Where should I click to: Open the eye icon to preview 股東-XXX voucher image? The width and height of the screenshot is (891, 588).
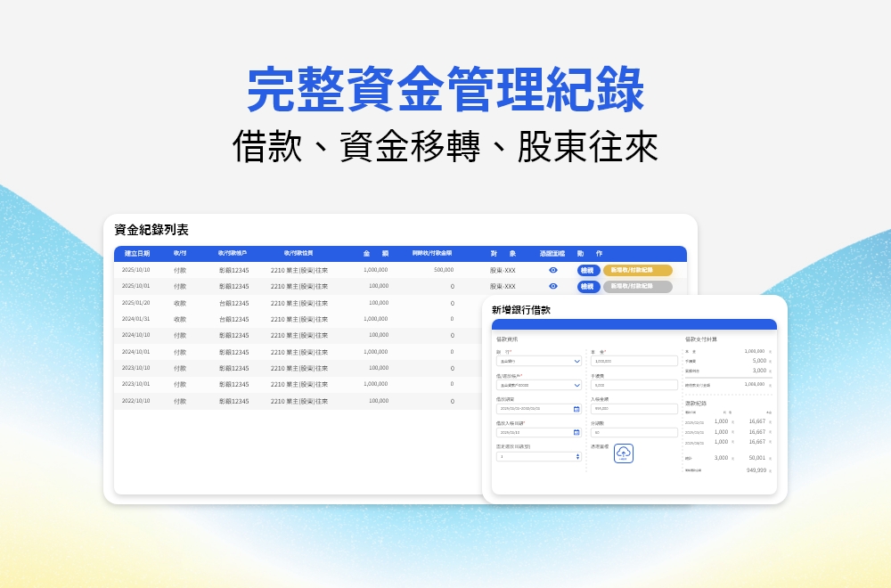[x=552, y=269]
